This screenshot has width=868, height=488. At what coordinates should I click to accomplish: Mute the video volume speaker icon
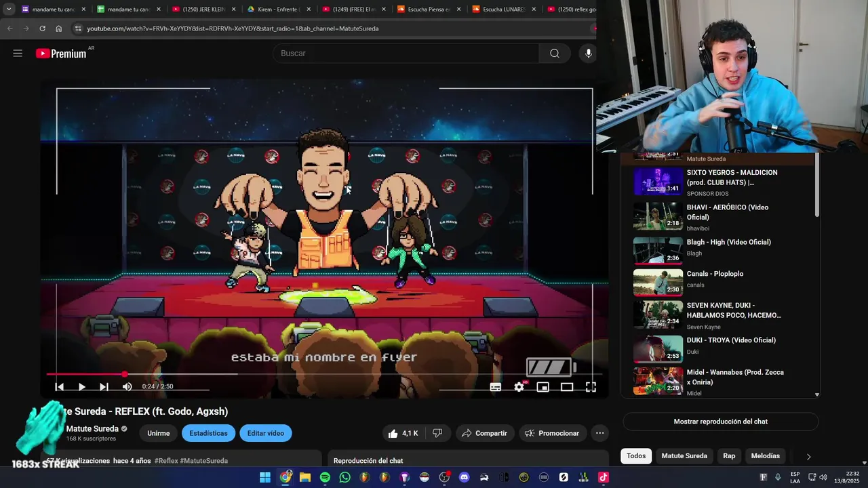[x=127, y=386]
